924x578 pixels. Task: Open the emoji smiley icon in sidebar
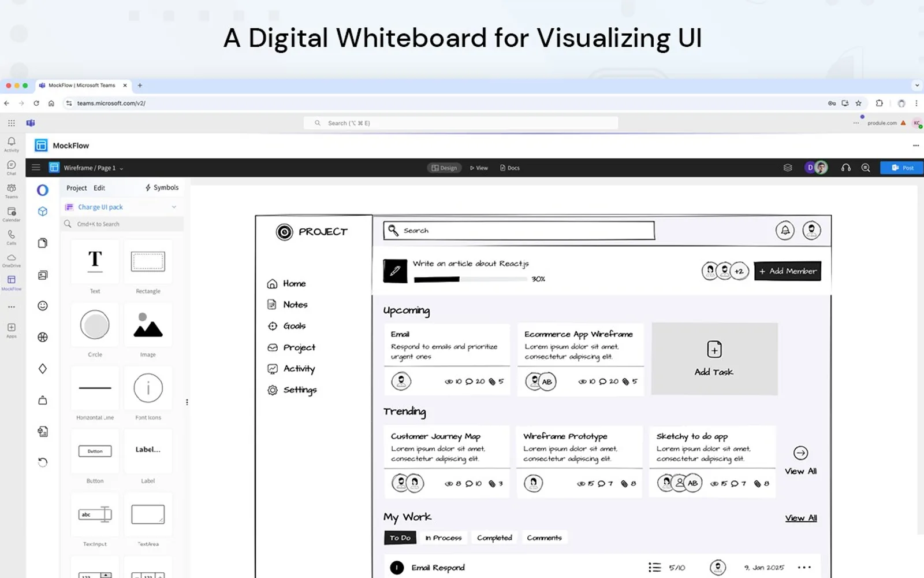point(43,306)
